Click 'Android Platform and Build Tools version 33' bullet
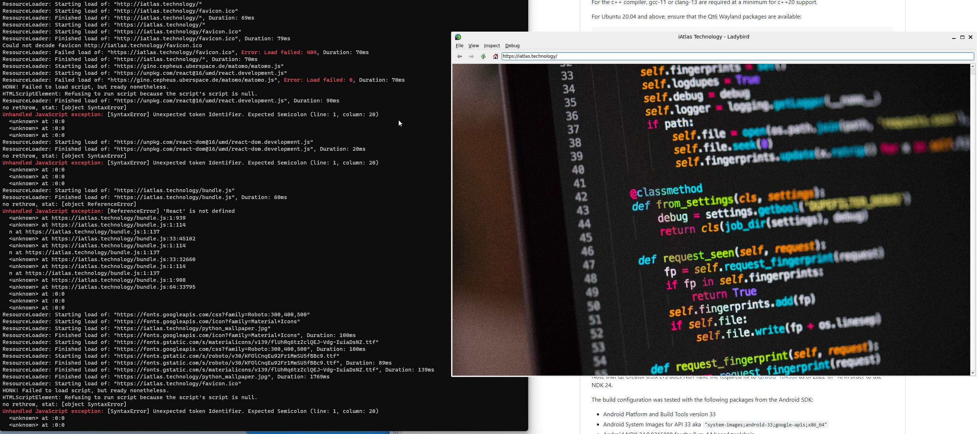The height and width of the screenshot is (434, 980). 659,414
